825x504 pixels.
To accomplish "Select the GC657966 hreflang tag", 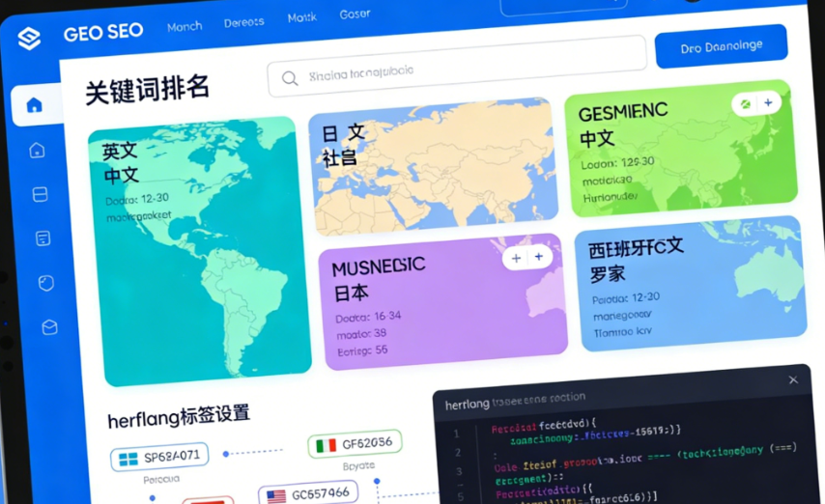I will tap(308, 494).
